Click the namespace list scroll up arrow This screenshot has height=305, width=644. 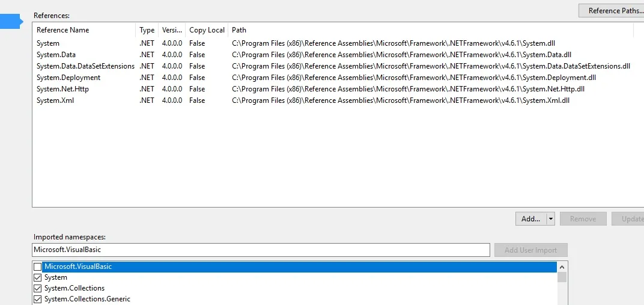pyautogui.click(x=562, y=266)
